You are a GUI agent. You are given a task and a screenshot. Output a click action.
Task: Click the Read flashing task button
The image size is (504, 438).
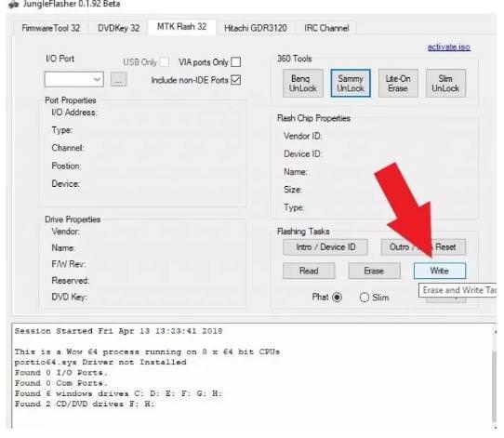(x=309, y=271)
